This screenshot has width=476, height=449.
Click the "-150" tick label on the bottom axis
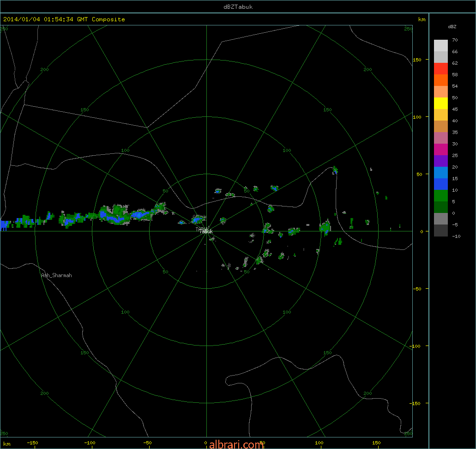point(32,443)
